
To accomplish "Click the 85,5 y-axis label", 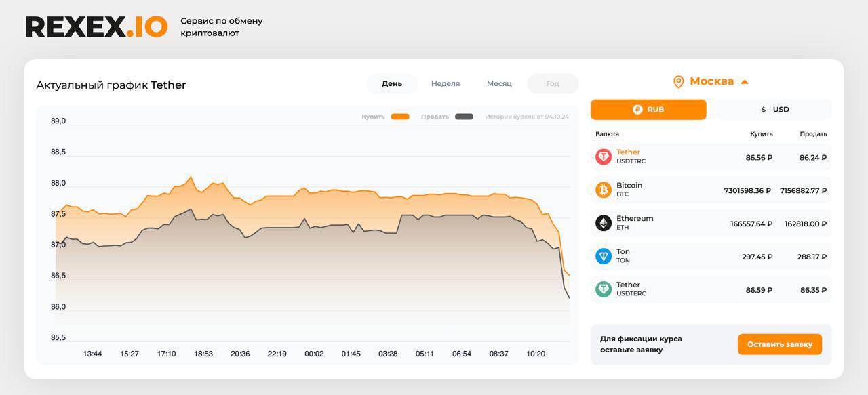I will [x=58, y=338].
